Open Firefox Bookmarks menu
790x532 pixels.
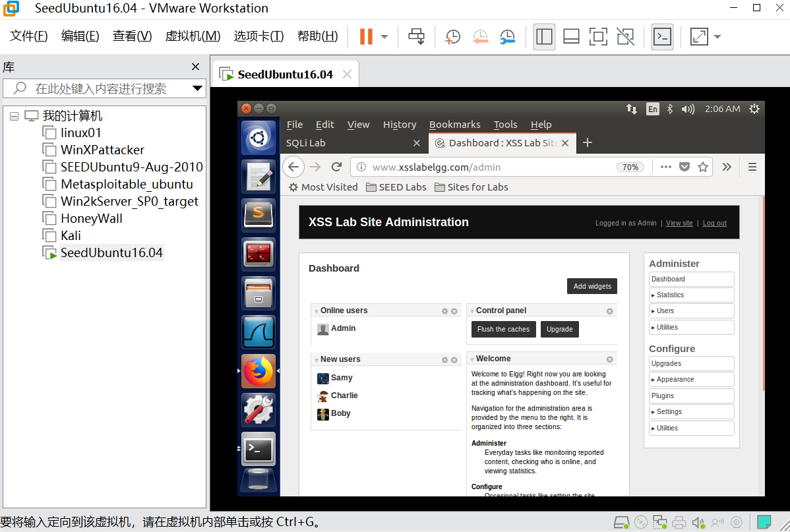454,125
